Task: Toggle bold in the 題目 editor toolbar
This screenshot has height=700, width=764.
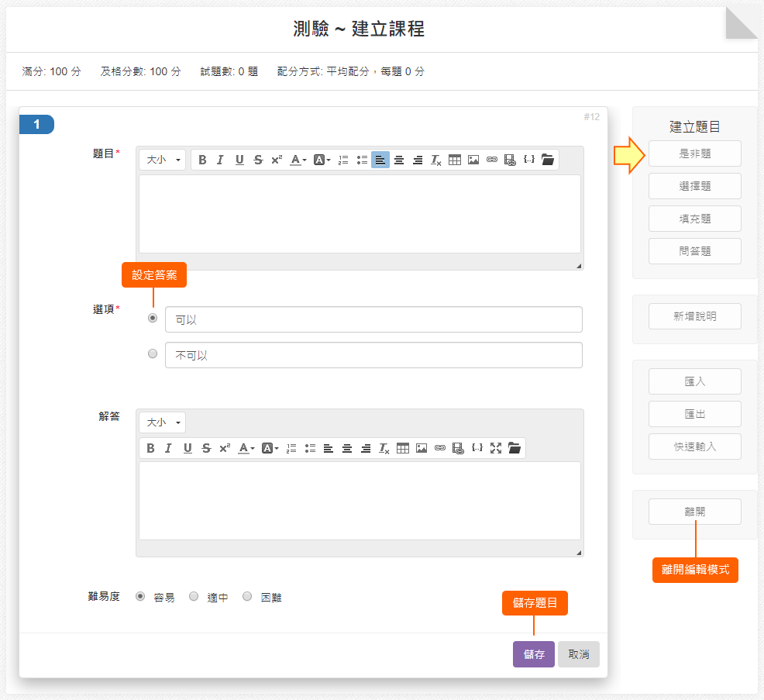Action: coord(202,160)
